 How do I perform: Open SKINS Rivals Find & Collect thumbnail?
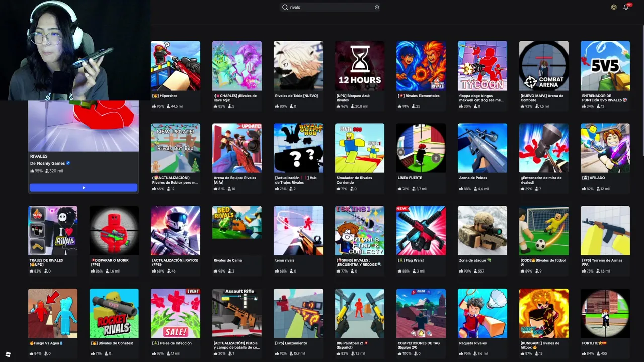pyautogui.click(x=360, y=231)
